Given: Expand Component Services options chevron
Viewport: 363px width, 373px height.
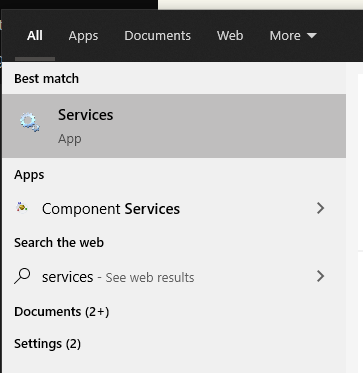Looking at the screenshot, I should coord(320,208).
